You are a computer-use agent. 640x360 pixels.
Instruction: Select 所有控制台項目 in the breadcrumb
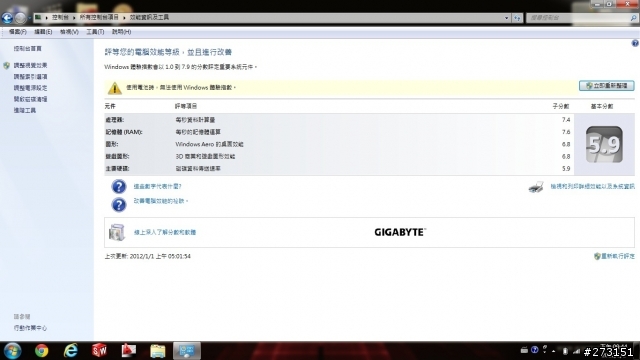[x=99, y=18]
